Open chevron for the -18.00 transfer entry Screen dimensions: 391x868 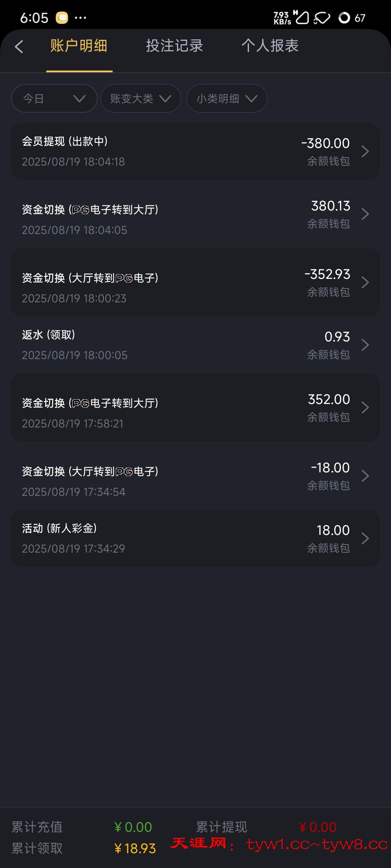[365, 476]
